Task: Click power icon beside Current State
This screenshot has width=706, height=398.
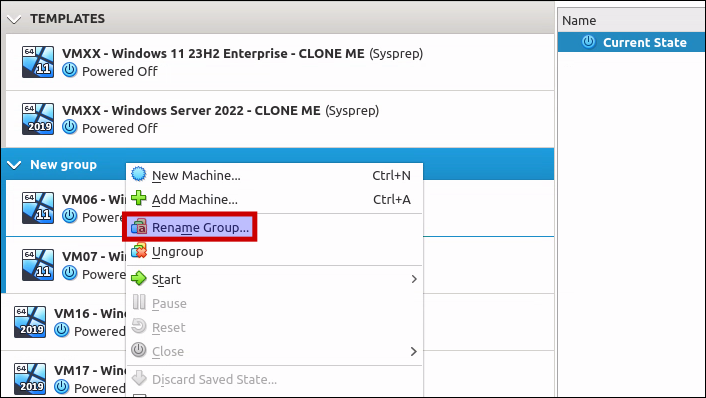Action: (x=588, y=42)
